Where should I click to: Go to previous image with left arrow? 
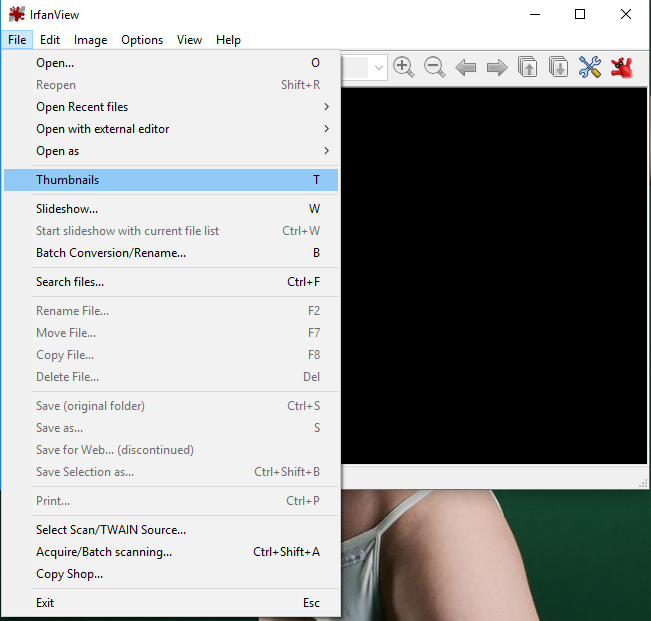click(x=465, y=67)
